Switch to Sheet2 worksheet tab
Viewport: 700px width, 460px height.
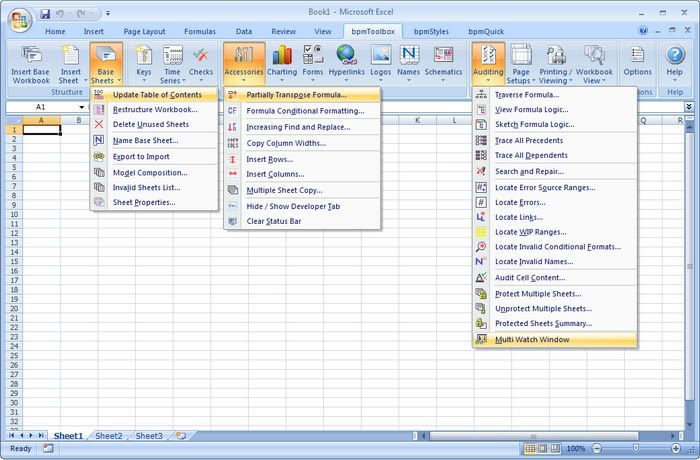click(x=108, y=435)
